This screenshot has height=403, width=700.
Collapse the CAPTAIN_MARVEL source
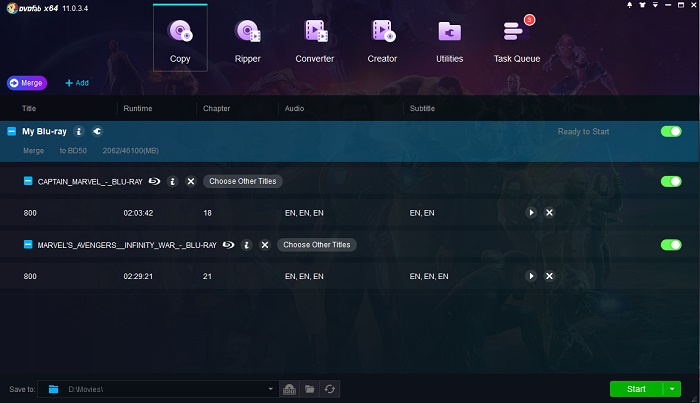[x=28, y=181]
